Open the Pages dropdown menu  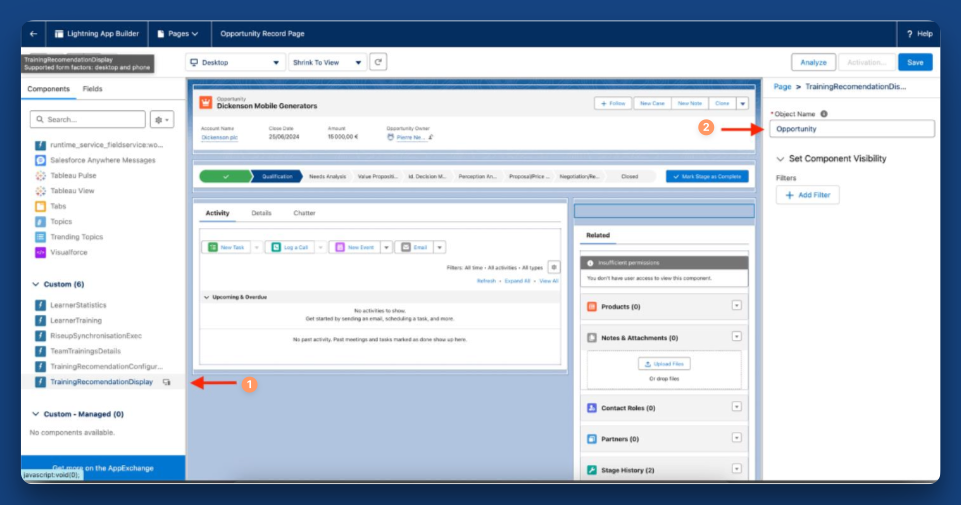pos(178,34)
